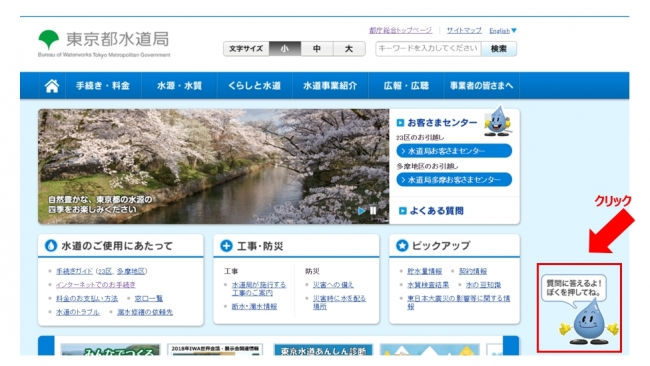650x366 pixels.
Task: Open the くらしと水道 menu
Action: point(255,86)
